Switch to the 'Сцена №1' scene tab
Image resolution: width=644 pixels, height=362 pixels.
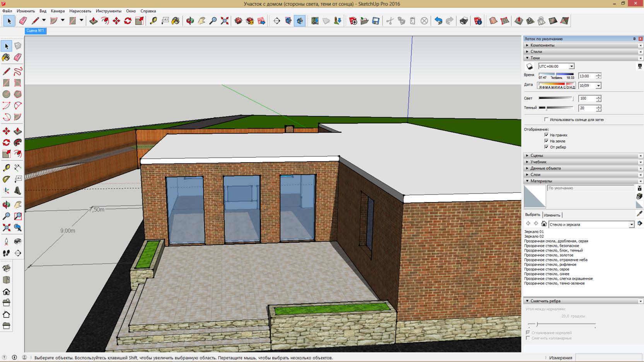(x=35, y=31)
